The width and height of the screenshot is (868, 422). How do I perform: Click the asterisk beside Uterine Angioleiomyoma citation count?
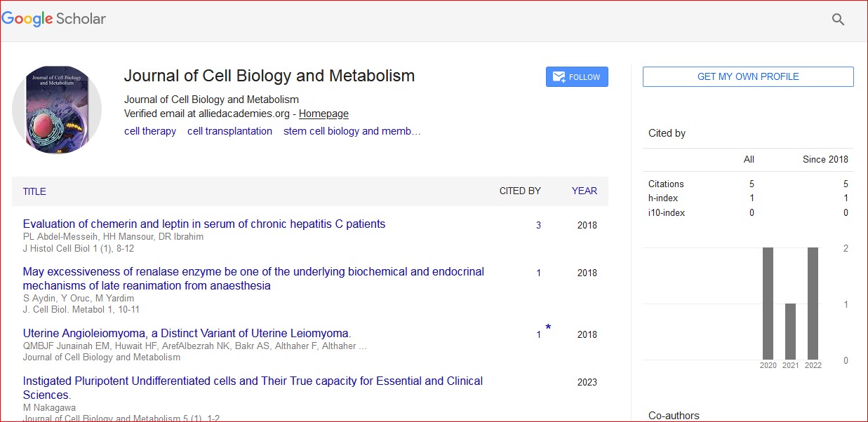point(548,328)
